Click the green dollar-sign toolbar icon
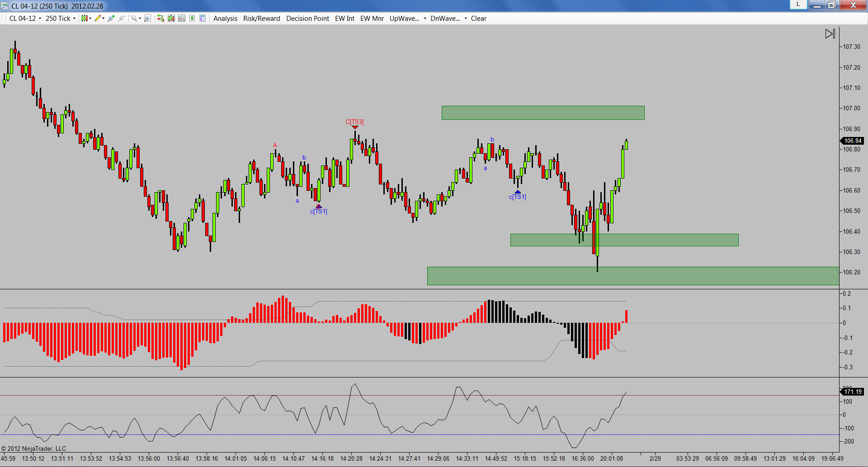868x467 pixels. pos(192,19)
